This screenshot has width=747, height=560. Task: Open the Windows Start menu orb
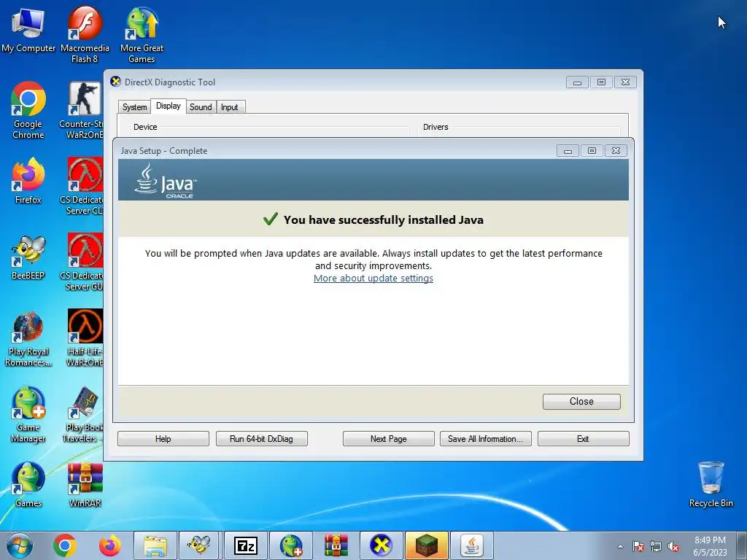tap(19, 545)
